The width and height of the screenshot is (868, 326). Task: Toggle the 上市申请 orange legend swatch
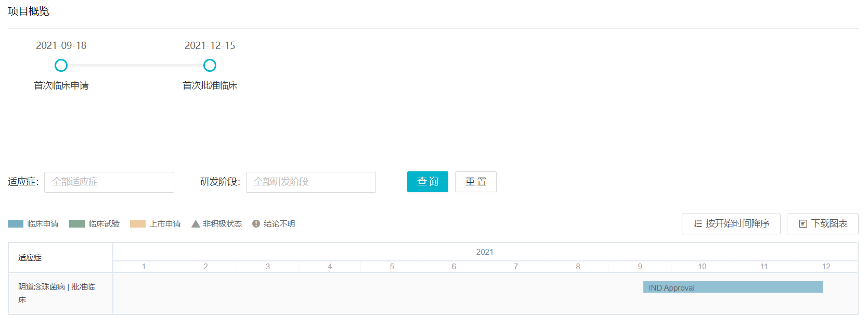tap(138, 224)
